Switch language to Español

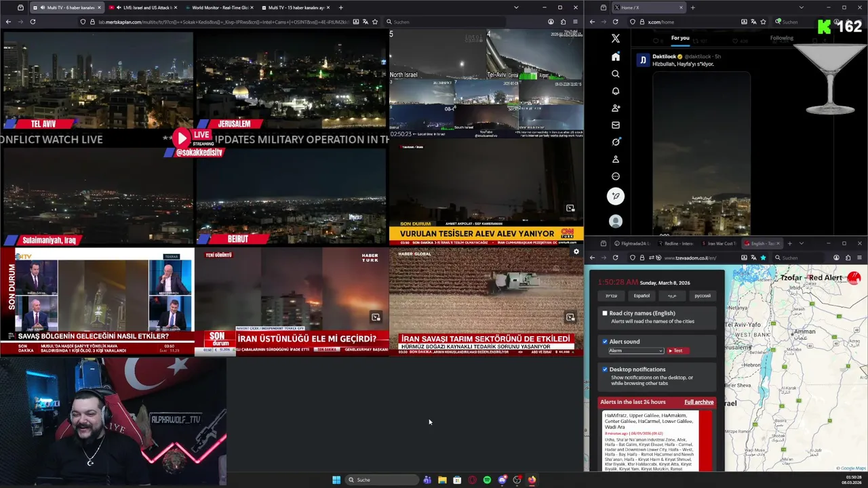[x=642, y=296]
